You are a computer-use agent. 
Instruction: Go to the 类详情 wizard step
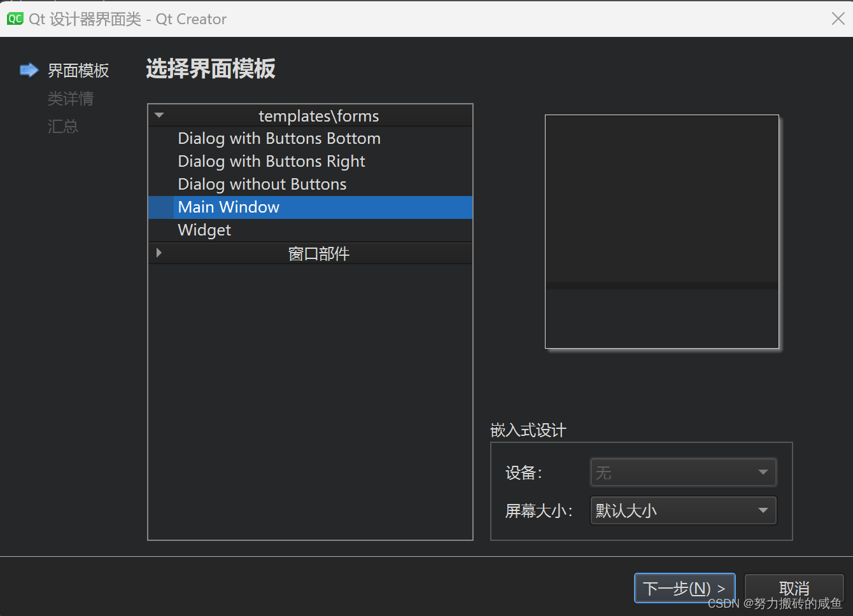click(71, 98)
